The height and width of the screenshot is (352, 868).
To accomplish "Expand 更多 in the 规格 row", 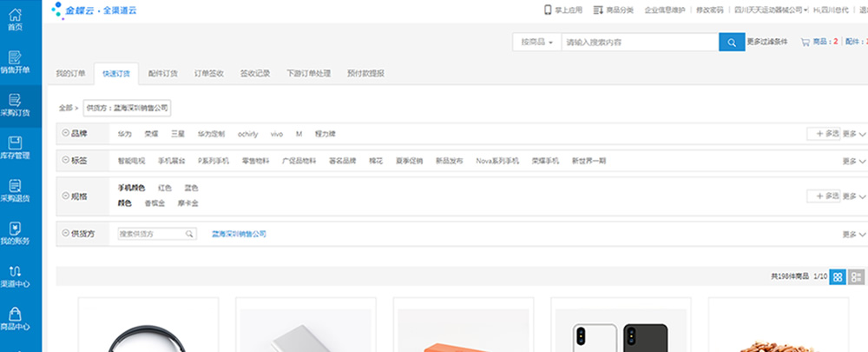I will [x=853, y=196].
